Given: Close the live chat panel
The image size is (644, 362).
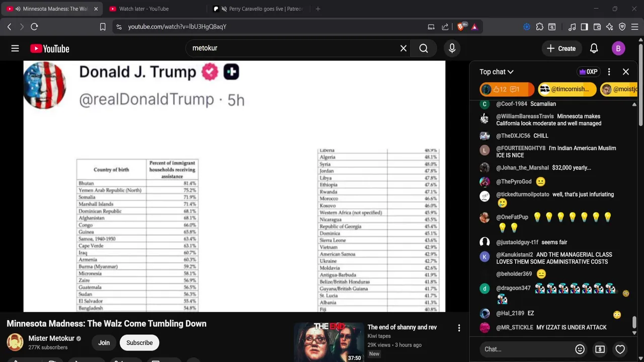Looking at the screenshot, I should [x=626, y=72].
